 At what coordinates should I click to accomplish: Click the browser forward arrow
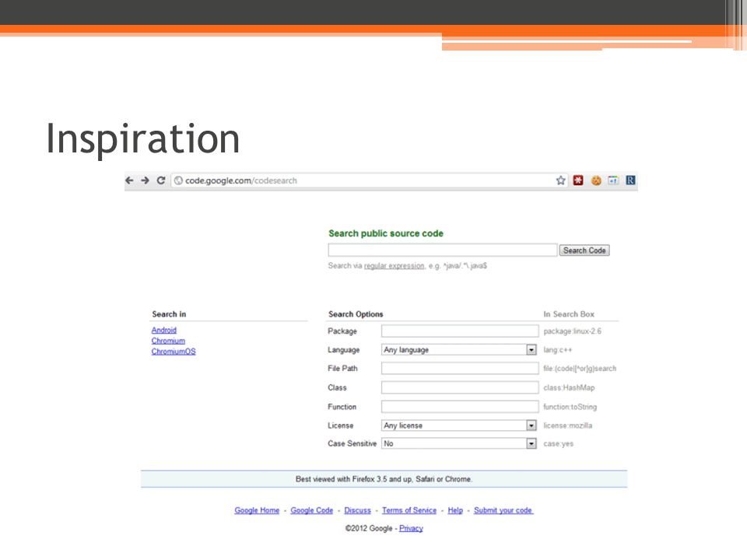pos(146,180)
